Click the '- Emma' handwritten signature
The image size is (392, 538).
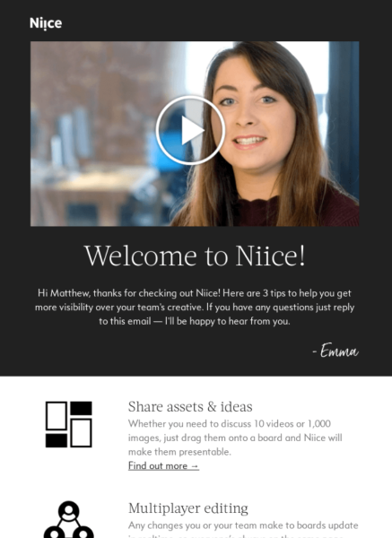point(335,351)
